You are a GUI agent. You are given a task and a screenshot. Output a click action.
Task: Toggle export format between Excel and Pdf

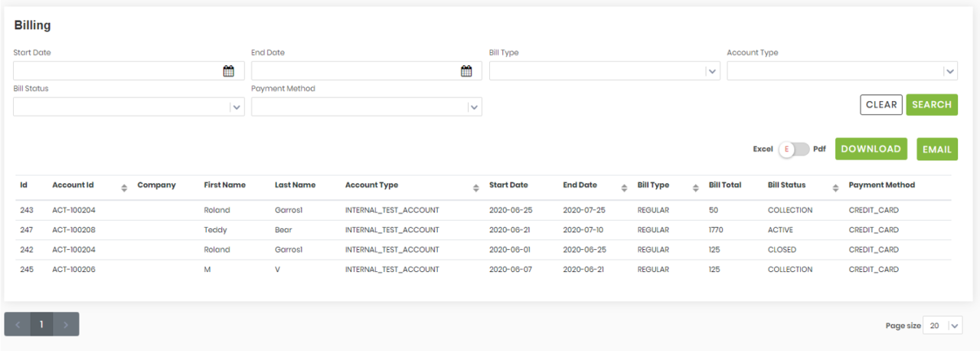[793, 149]
